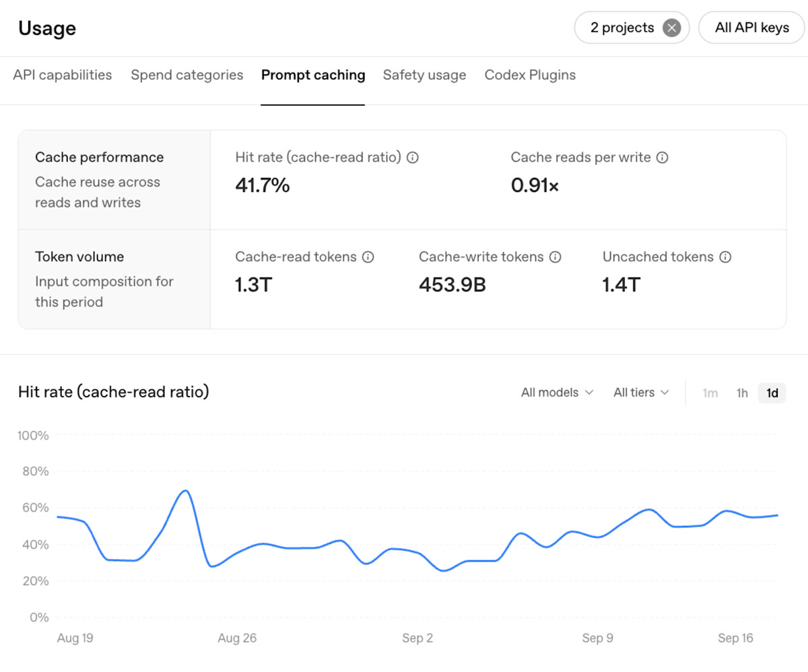Click the Token volume row label
Image resolution: width=808 pixels, height=672 pixels.
click(79, 257)
